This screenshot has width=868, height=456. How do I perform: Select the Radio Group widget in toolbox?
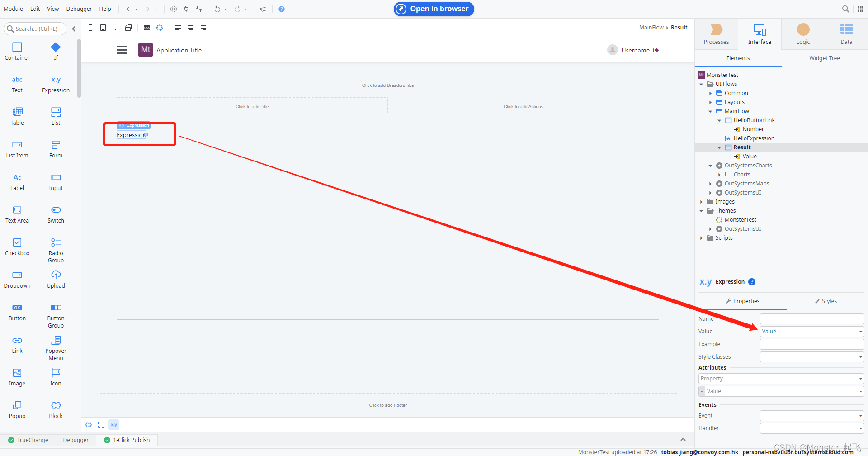click(56, 250)
